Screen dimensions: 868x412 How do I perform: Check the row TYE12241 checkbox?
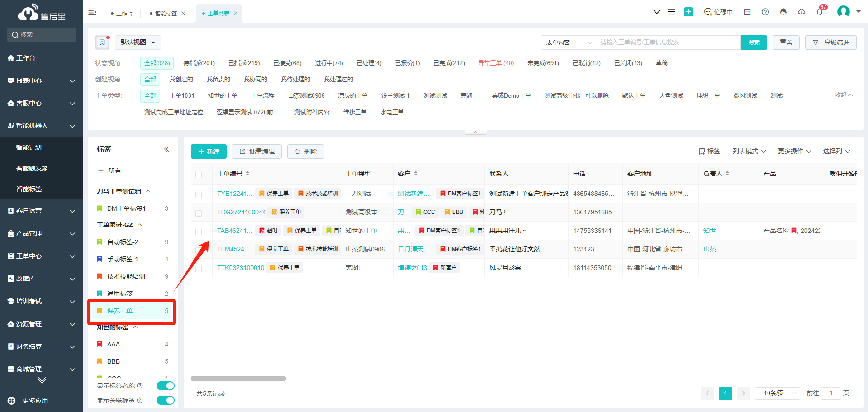tap(199, 194)
